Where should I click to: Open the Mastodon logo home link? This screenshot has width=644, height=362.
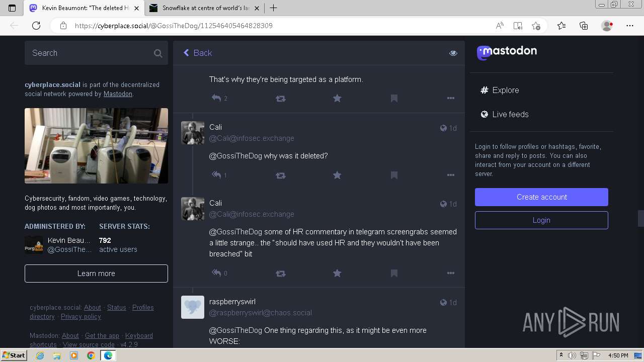pyautogui.click(x=507, y=52)
